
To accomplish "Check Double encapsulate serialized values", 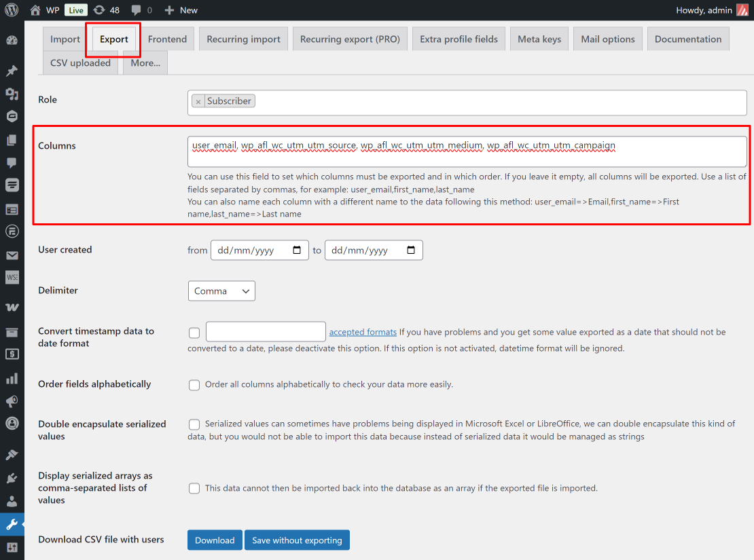I will pos(194,424).
